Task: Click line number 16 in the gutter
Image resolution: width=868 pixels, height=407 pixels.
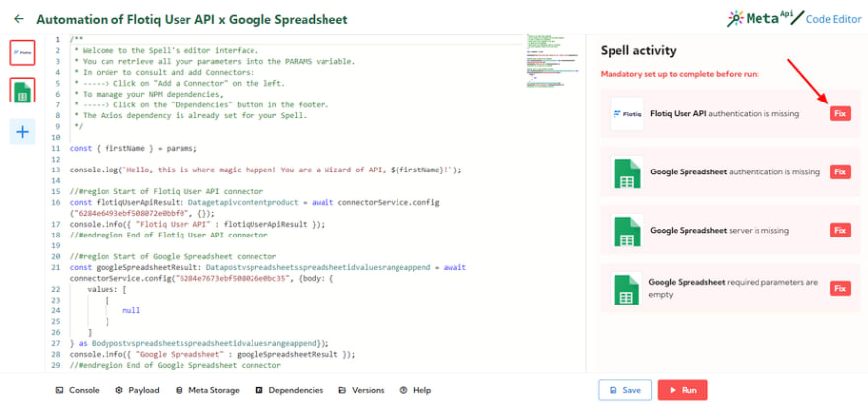Action: (56, 203)
